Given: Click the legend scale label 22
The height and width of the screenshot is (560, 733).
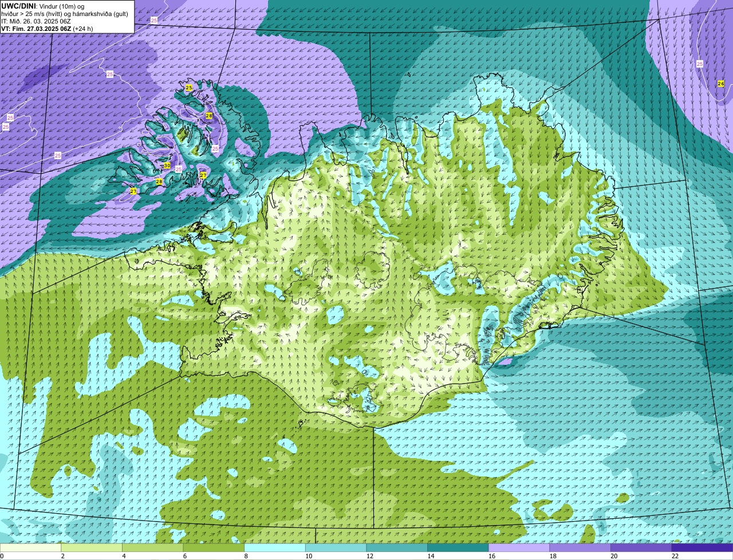Looking at the screenshot, I should pyautogui.click(x=675, y=556).
